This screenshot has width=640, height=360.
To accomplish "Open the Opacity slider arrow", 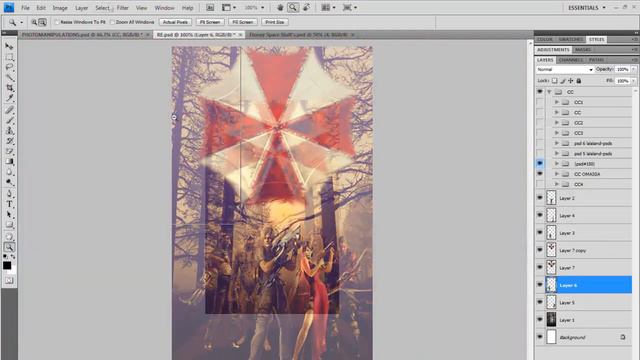I will pos(633,69).
